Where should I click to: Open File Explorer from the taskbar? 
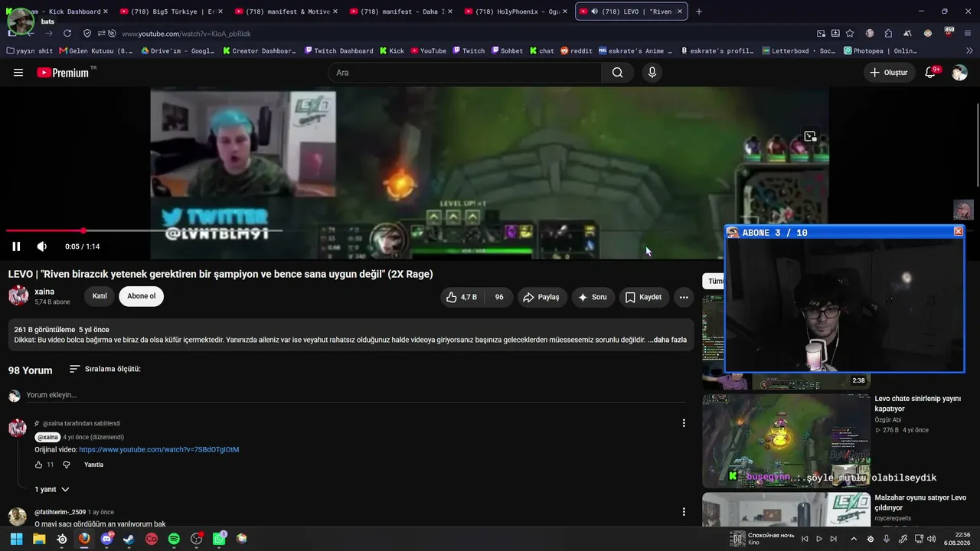[39, 539]
